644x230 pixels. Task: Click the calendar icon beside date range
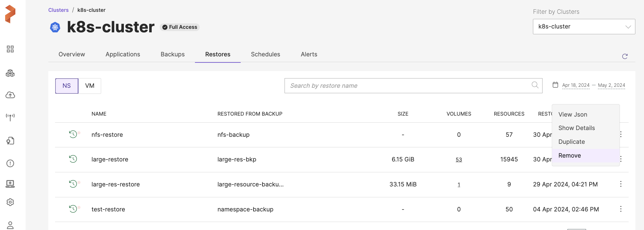(555, 85)
